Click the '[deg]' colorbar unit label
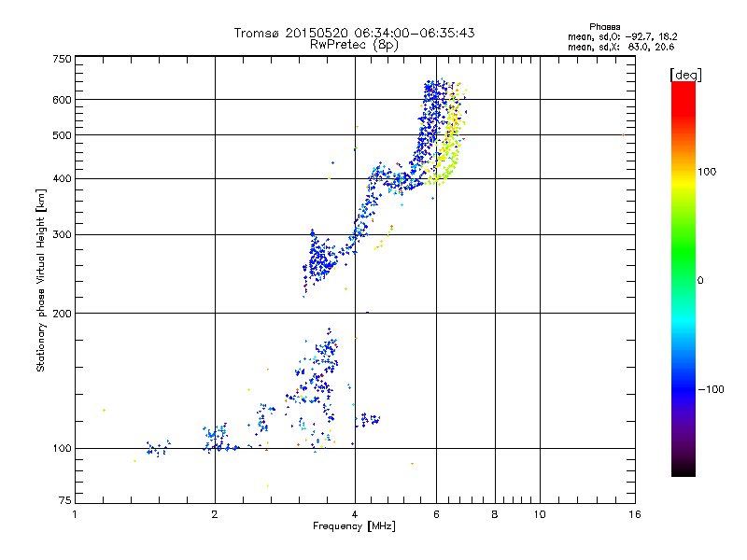The height and width of the screenshot is (560, 747). point(685,76)
